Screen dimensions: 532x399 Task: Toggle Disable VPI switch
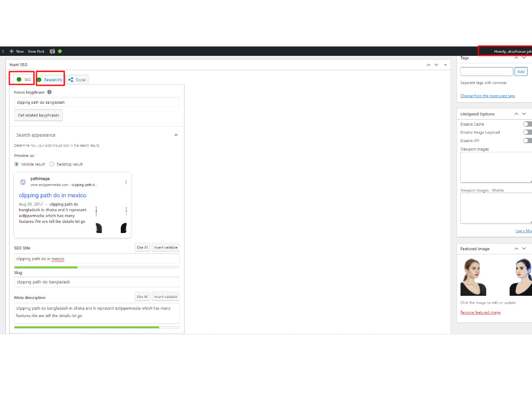pyautogui.click(x=527, y=140)
